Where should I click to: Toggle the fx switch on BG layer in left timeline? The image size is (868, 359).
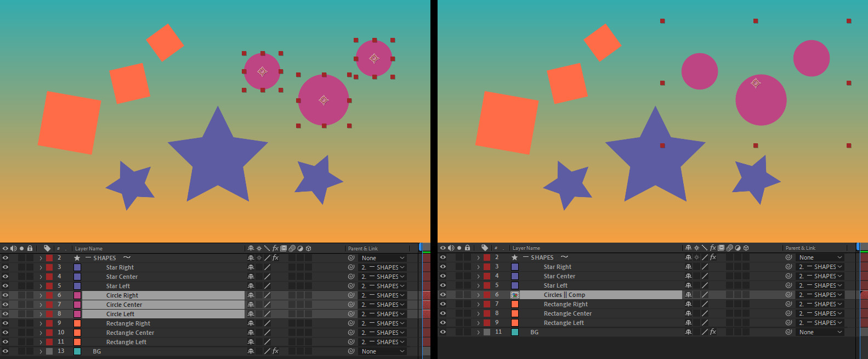tap(275, 351)
